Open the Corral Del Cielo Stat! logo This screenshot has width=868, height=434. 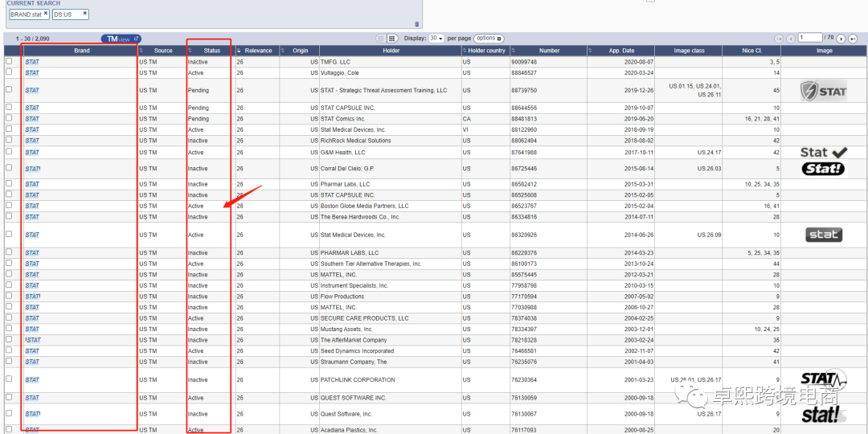[x=824, y=168]
